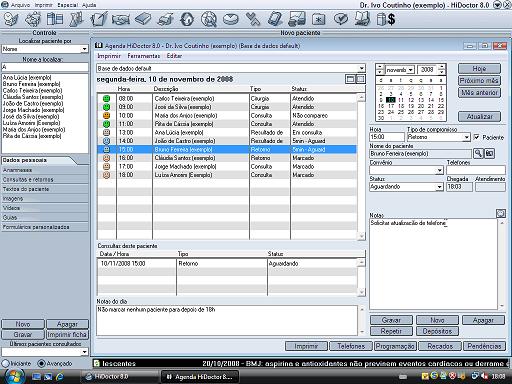Click the appointment list vertical scrollbar down arrow
The image size is (512, 384).
[x=361, y=236]
